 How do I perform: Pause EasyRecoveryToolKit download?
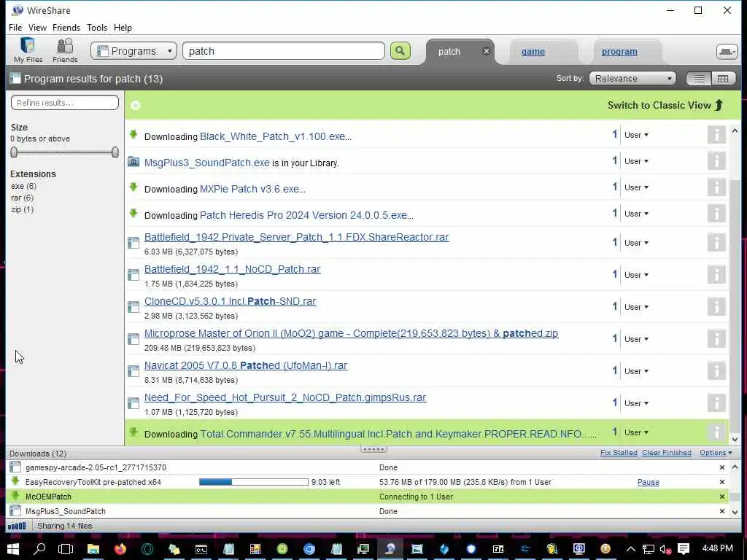click(648, 482)
